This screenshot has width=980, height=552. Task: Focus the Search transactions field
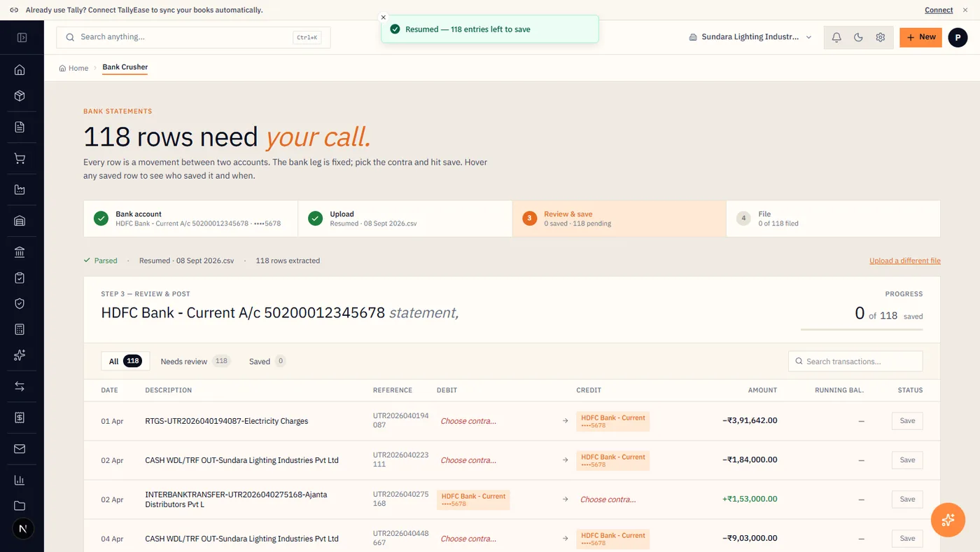coord(855,361)
